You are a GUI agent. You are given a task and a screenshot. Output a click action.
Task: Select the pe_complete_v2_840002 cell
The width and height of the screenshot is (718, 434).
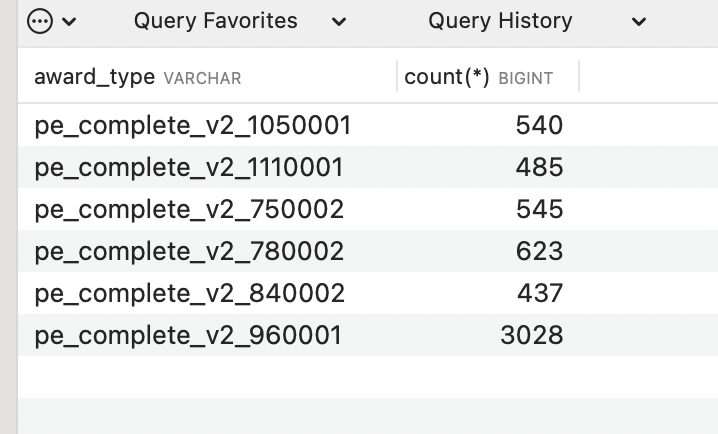189,293
